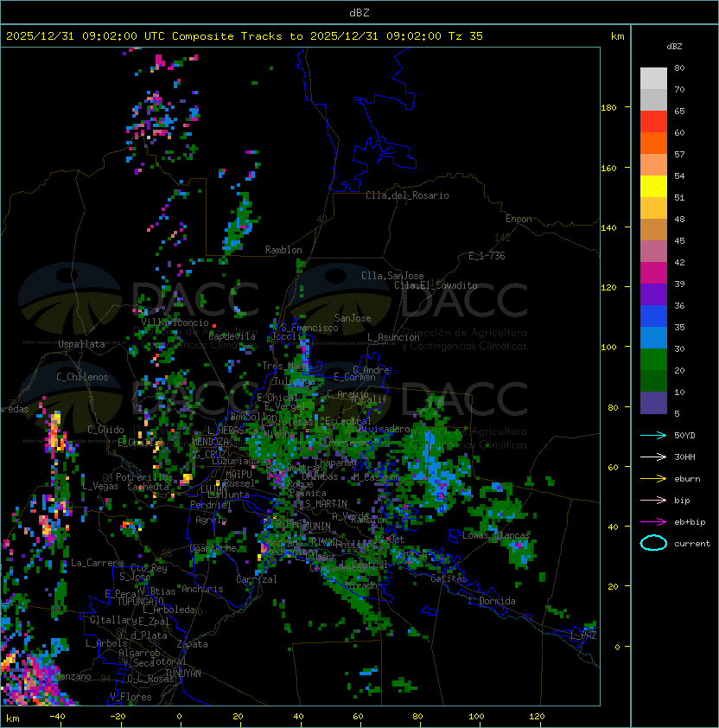Viewport: 719px width, 728px height.
Task: Click the 'Anchoris' map label
Action: tap(202, 589)
